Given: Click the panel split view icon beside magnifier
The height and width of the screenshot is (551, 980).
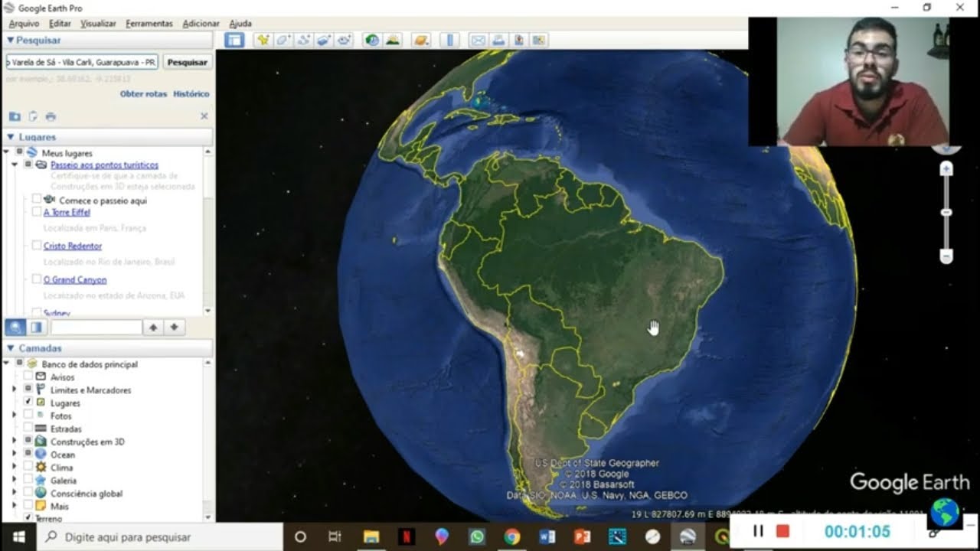Looking at the screenshot, I should click(x=36, y=328).
